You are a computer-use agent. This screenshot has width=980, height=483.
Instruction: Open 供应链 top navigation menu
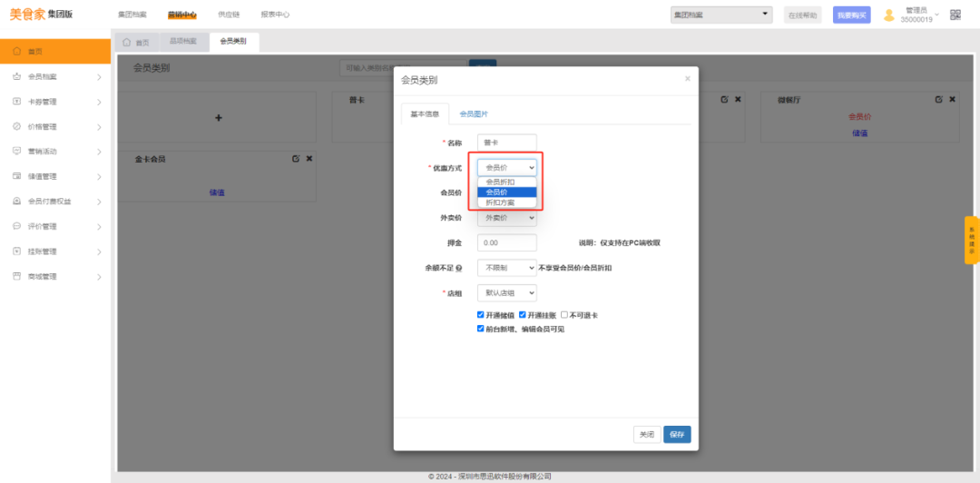(x=229, y=15)
